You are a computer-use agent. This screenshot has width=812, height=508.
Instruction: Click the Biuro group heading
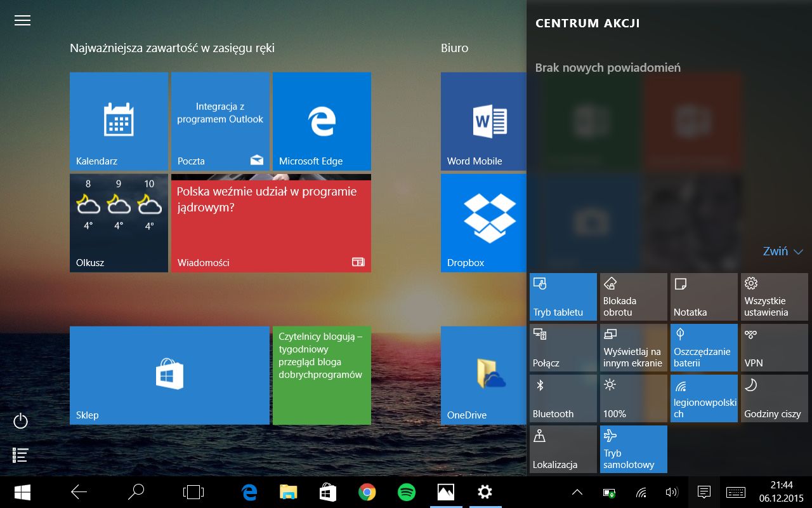[455, 48]
